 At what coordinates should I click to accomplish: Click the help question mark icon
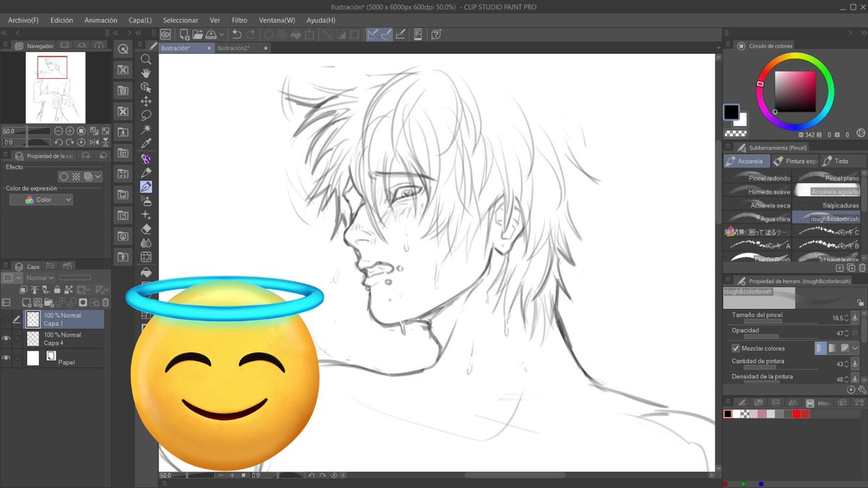(x=436, y=34)
